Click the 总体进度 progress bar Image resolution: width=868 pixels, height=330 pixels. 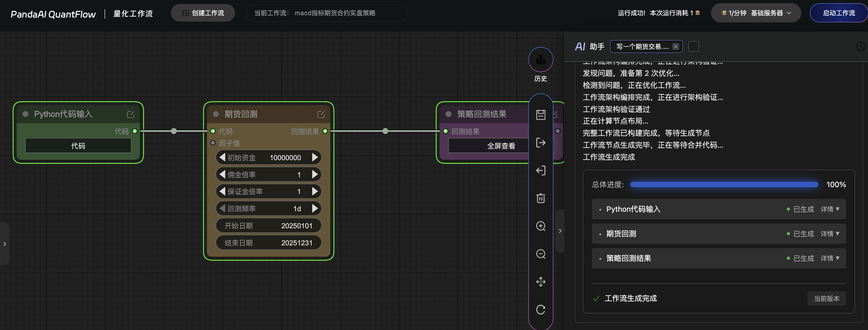point(724,184)
